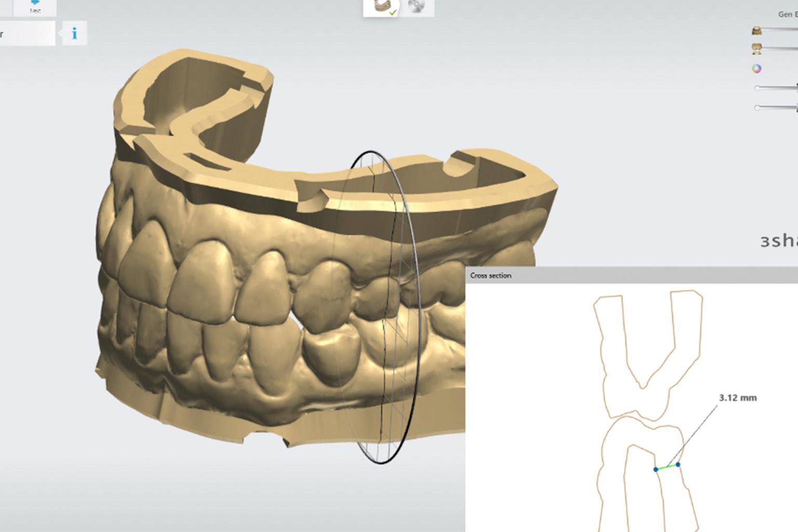Click the green measurement line in cross section view

tap(668, 468)
